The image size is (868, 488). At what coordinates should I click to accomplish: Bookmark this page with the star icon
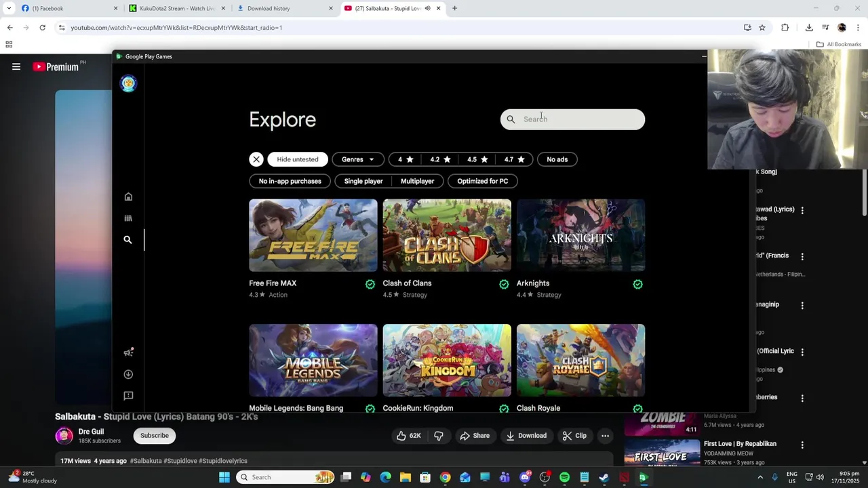click(x=762, y=28)
